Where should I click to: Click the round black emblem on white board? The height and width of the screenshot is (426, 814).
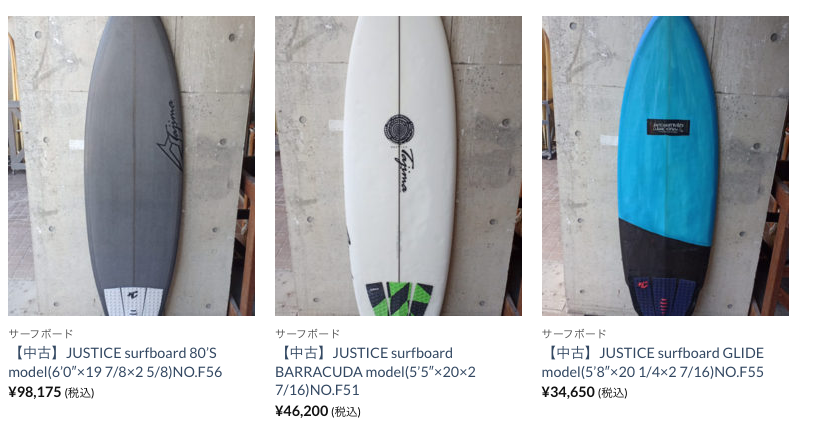click(398, 129)
